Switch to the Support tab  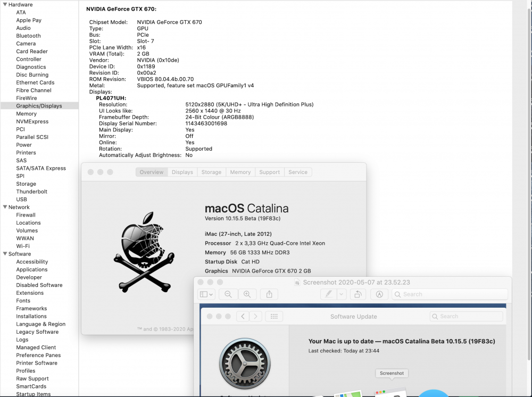[269, 172]
